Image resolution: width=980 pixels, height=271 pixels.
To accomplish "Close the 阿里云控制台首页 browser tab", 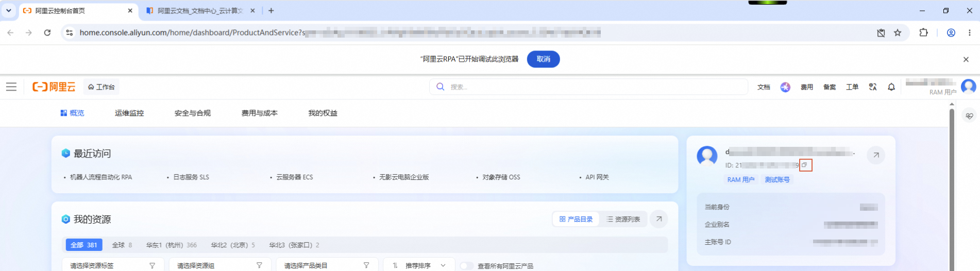I will click(130, 10).
